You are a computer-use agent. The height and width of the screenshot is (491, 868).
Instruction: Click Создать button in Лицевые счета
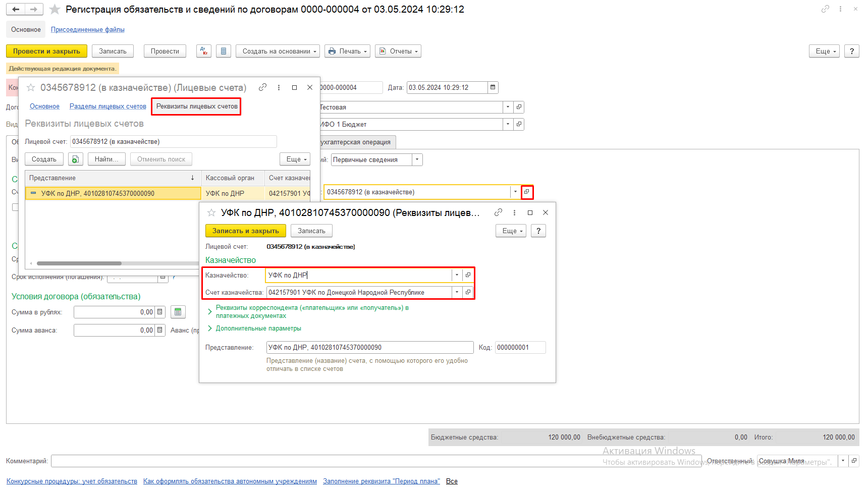tap(44, 159)
